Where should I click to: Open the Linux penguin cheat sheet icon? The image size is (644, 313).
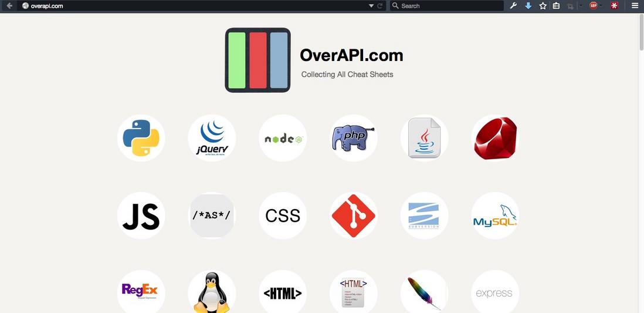click(x=212, y=292)
